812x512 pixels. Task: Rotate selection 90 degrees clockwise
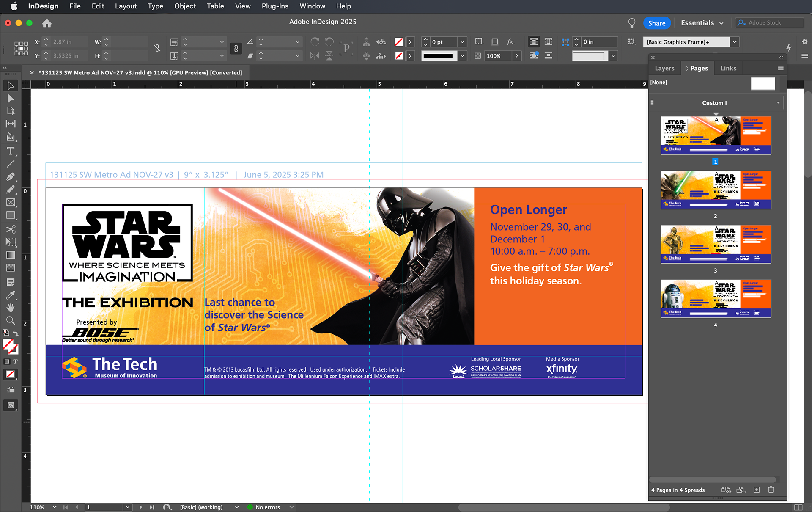click(315, 41)
